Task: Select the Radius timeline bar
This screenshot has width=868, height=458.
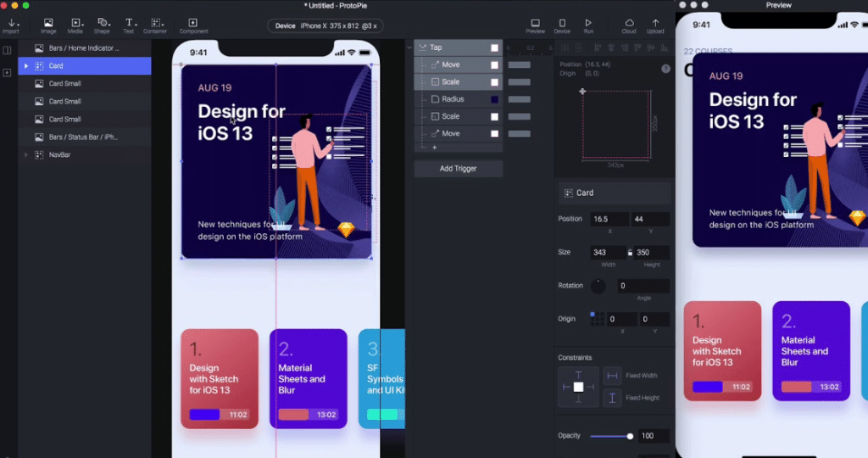Action: pyautogui.click(x=520, y=99)
